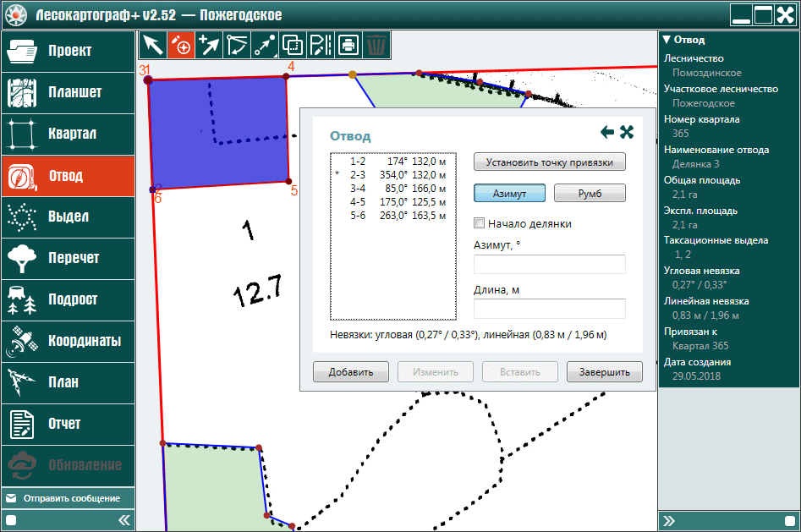Open the Квартал section in sidebar
The image size is (801, 532).
tap(68, 134)
